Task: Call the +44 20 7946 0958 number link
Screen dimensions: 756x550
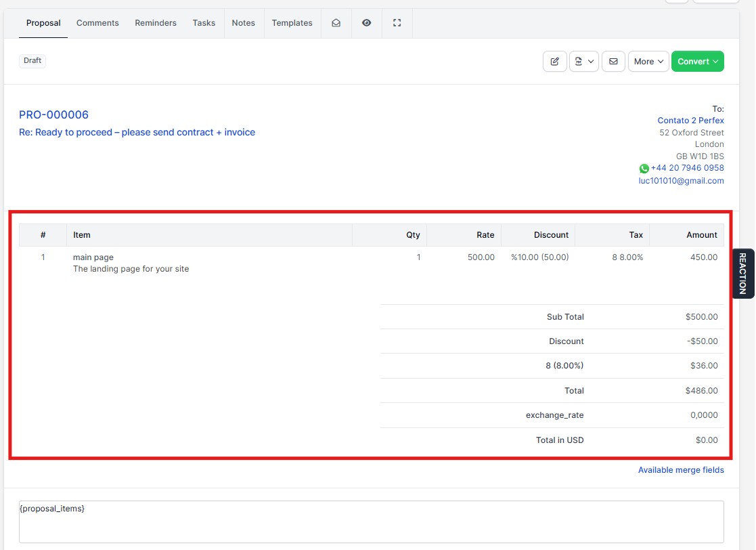Action: pos(687,168)
